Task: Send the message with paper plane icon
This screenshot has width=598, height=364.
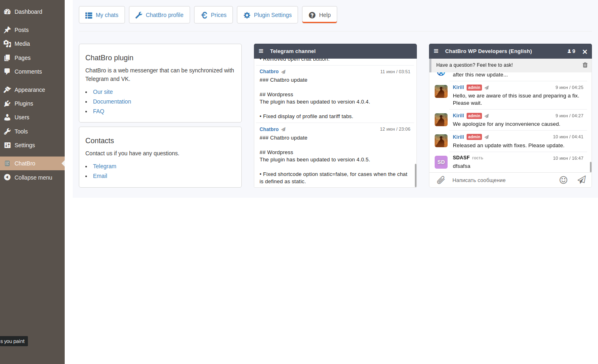Action: (x=581, y=180)
